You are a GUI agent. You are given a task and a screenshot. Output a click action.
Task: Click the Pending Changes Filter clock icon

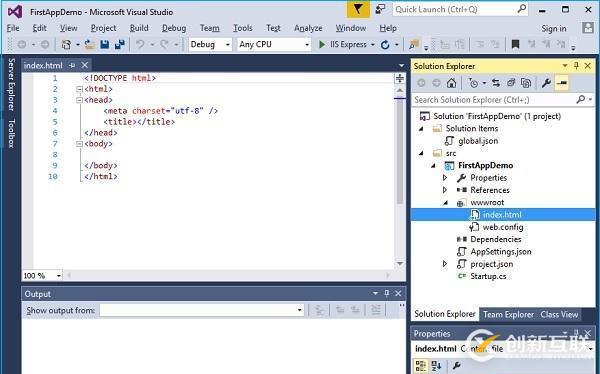tap(473, 83)
